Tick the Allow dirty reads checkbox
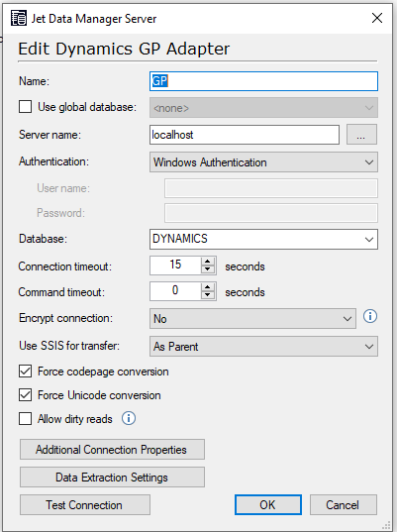 pyautogui.click(x=25, y=419)
